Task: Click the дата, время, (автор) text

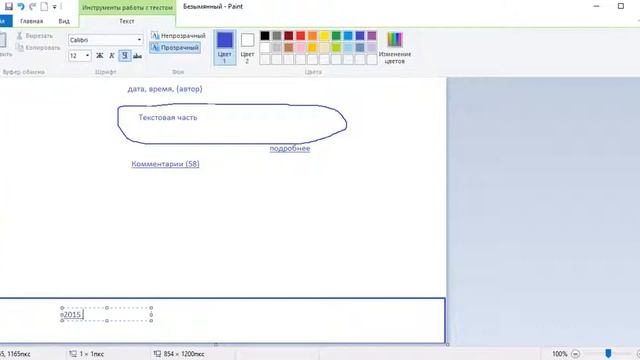Action: coord(165,89)
